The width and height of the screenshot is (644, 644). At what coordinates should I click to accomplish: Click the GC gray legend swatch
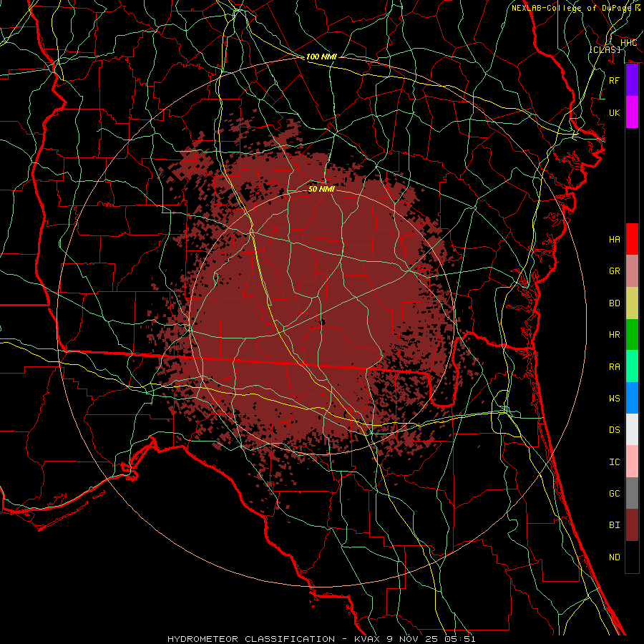point(632,493)
